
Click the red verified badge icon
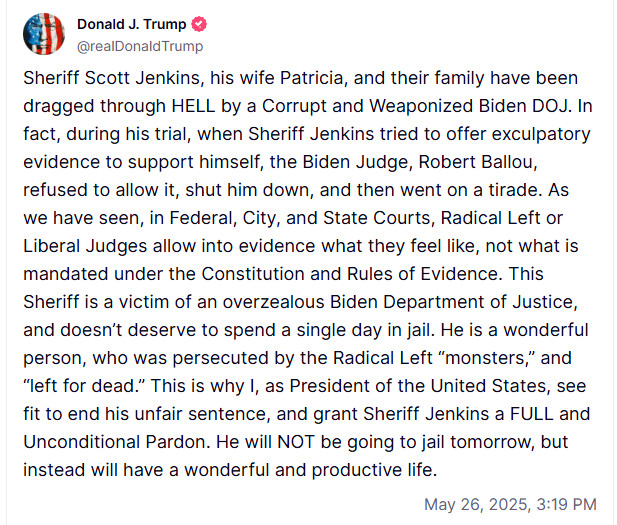click(199, 24)
